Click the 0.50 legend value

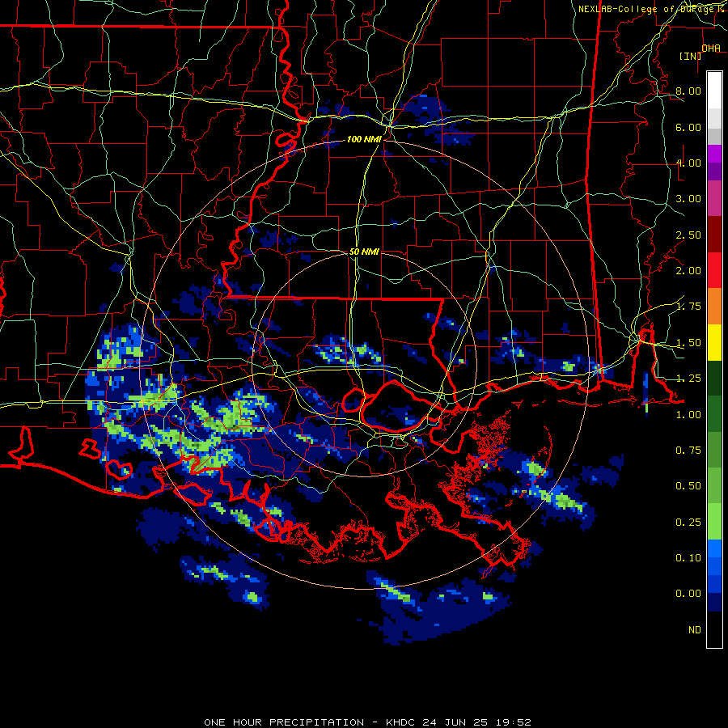click(x=688, y=486)
